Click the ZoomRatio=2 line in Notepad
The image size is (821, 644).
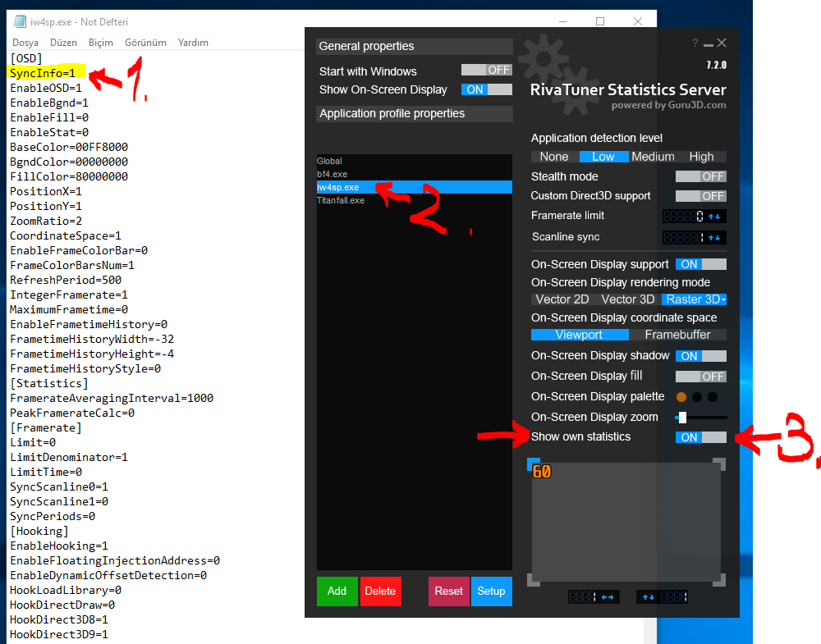[x=46, y=221]
